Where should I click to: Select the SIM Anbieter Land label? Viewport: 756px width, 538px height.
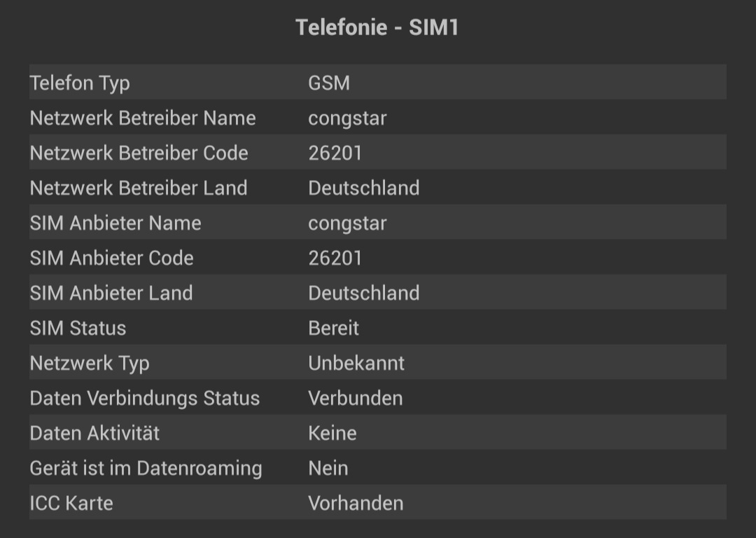111,293
